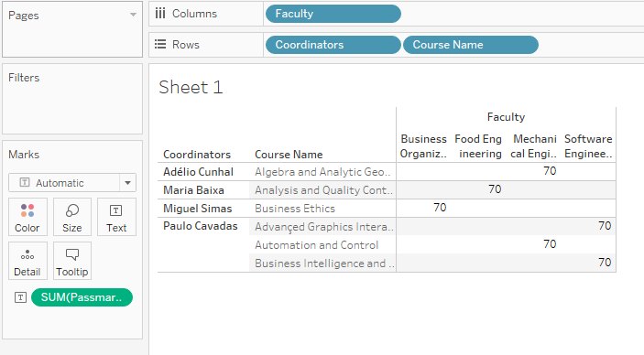The width and height of the screenshot is (644, 355).
Task: Open the Detail marks card
Action: [x=27, y=261]
